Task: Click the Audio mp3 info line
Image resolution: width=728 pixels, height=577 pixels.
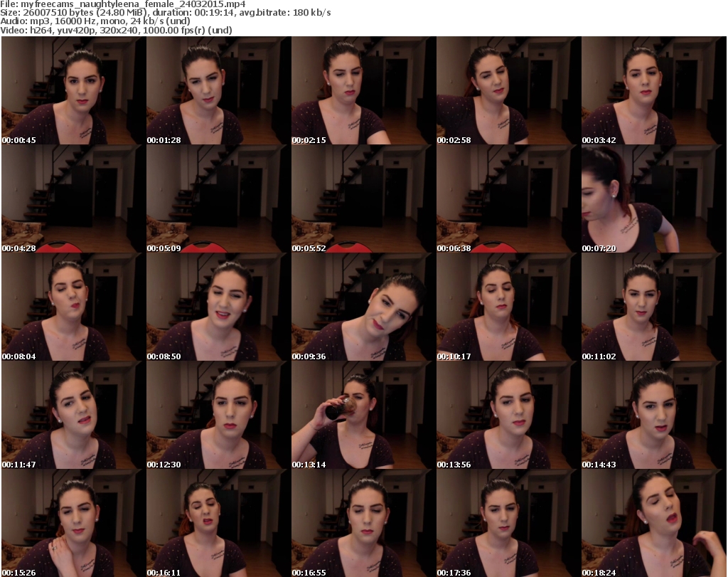Action: click(95, 21)
